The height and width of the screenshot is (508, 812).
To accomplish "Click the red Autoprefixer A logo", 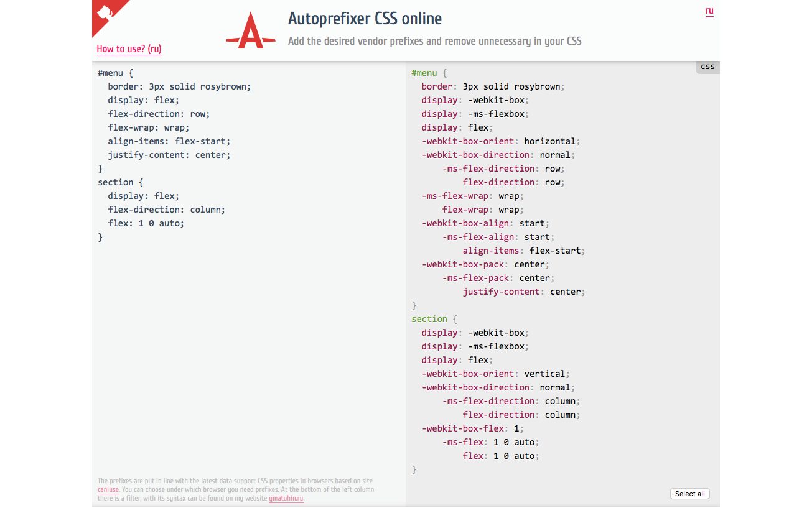I will point(251,30).
